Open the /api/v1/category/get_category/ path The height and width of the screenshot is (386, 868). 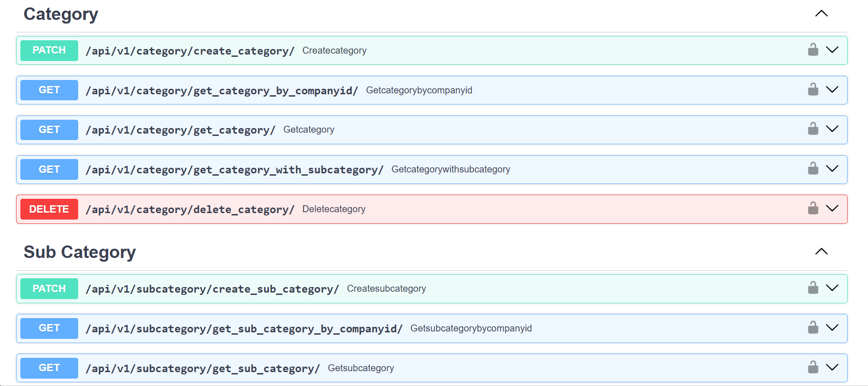coord(180,130)
